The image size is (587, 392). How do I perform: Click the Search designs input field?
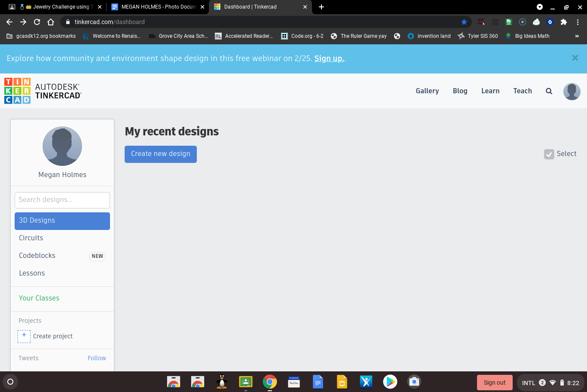tap(62, 200)
